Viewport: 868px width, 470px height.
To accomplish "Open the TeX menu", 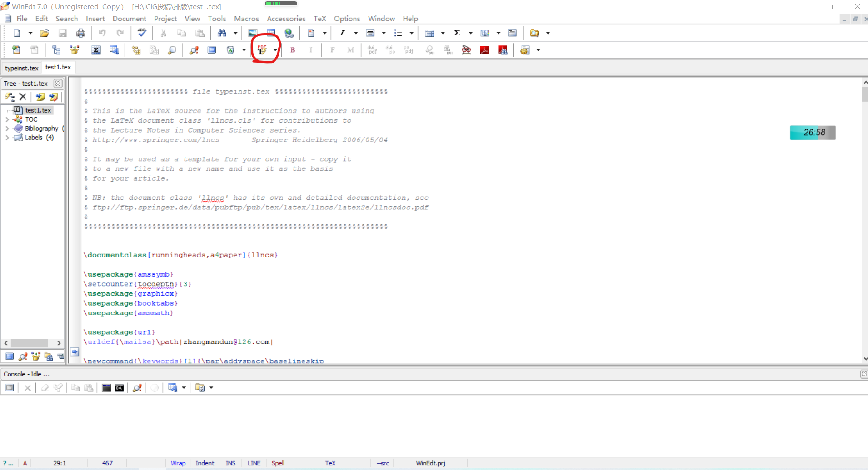I will point(320,19).
